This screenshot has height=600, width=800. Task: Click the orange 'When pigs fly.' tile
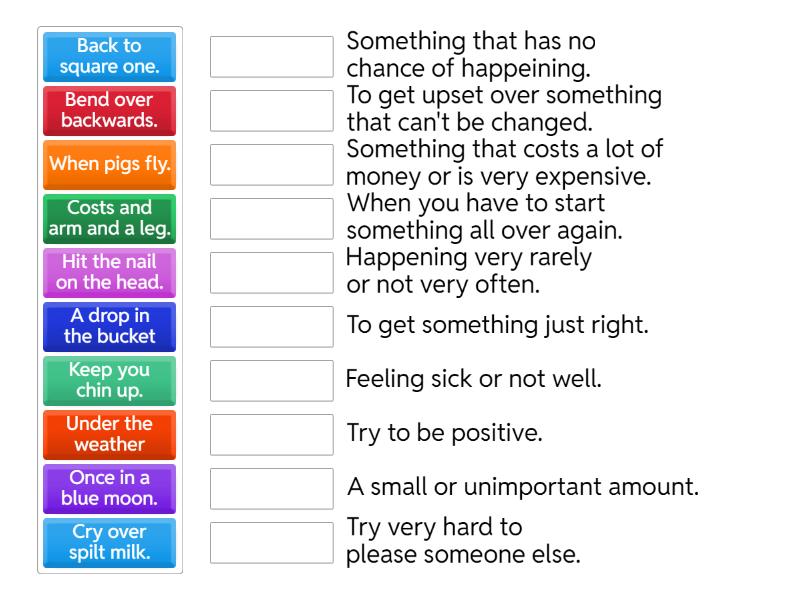[109, 165]
